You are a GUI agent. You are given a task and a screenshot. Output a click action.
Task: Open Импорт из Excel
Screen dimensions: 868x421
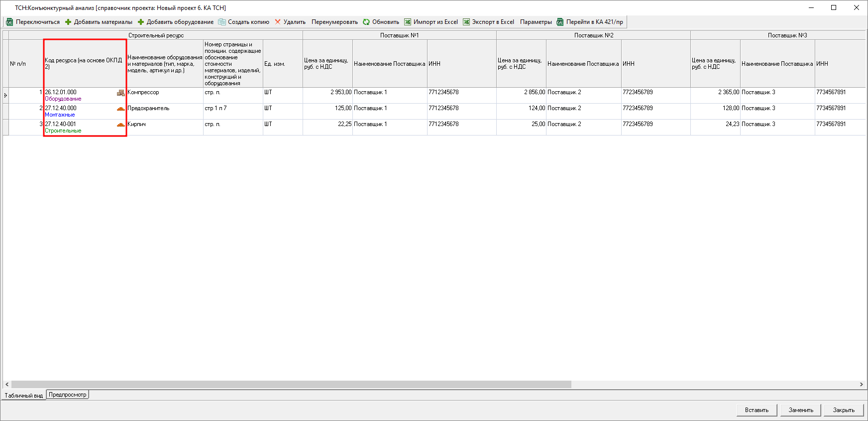(x=431, y=22)
